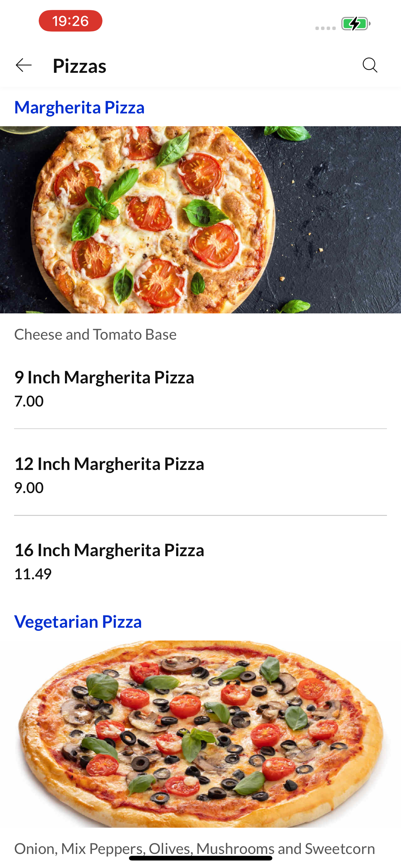Tap the Cheese and Tomato Base description

(x=95, y=334)
